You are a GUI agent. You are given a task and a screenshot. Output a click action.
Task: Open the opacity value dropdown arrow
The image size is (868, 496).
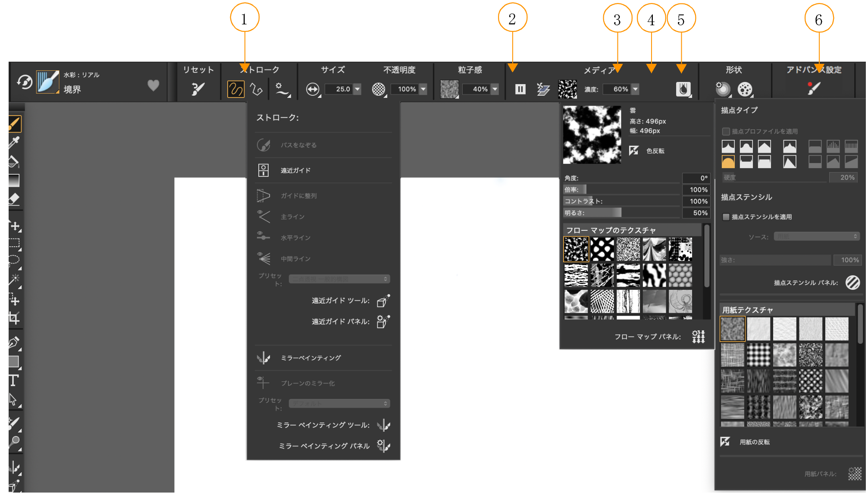point(423,89)
